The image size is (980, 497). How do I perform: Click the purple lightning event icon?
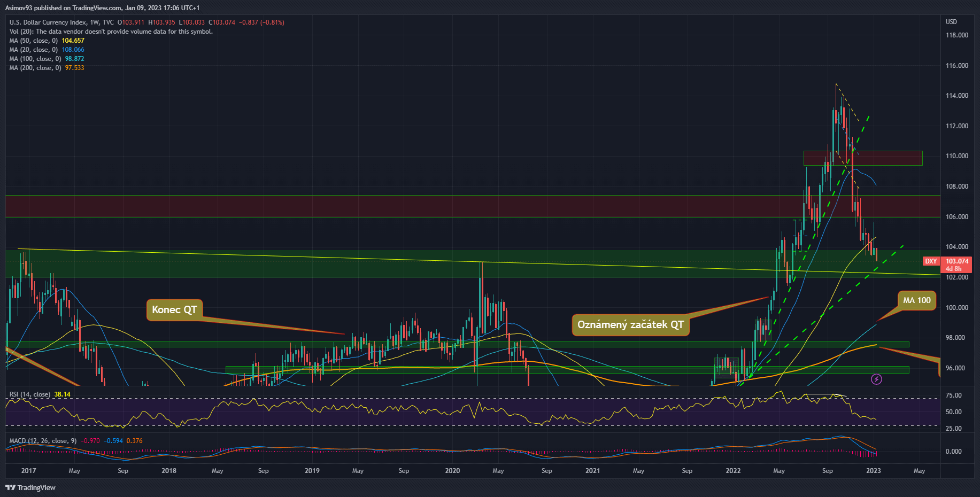pyautogui.click(x=876, y=379)
